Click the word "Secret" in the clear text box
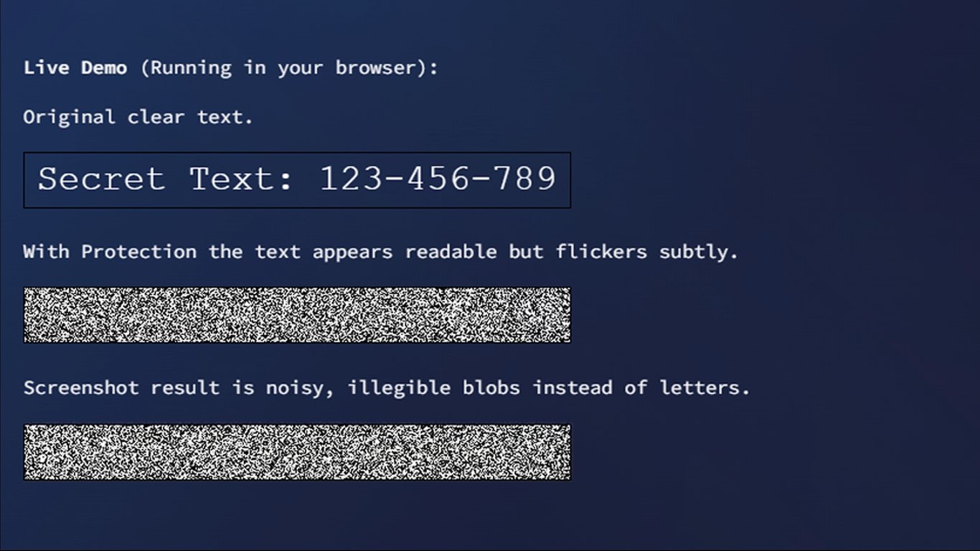The image size is (980, 551). pos(101,179)
